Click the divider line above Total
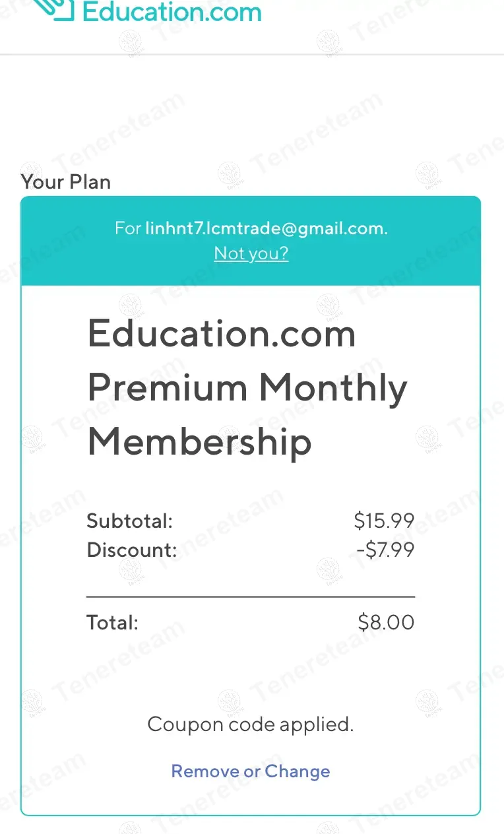Screen dimensions: 504x834 [x=251, y=596]
